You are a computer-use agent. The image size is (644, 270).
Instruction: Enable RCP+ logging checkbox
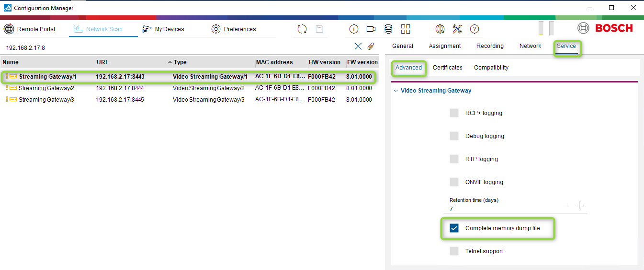(454, 113)
